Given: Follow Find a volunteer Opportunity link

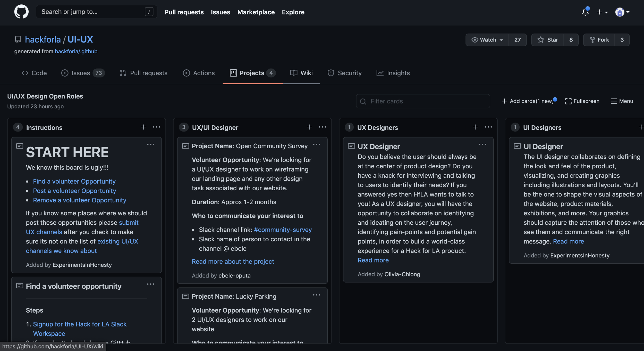Looking at the screenshot, I should pyautogui.click(x=74, y=181).
